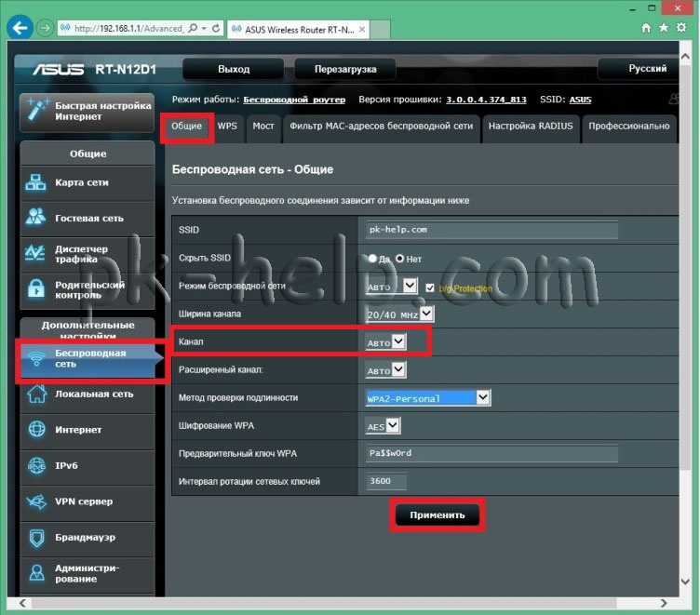Open the 'VPN сервер' menu entry

[x=87, y=501]
